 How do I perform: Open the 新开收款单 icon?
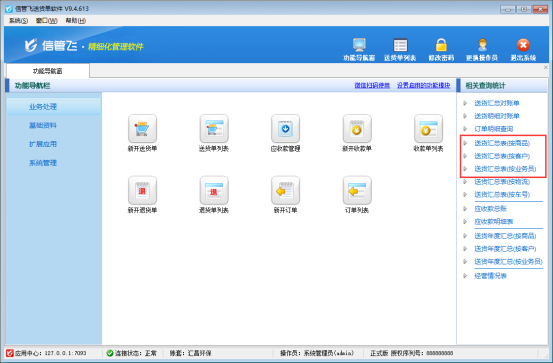point(357,129)
